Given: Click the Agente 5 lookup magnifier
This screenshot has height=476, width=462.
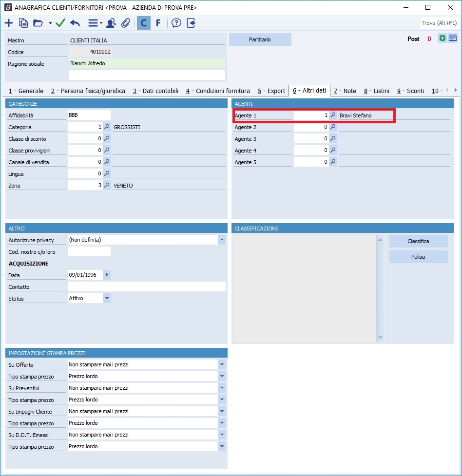Looking at the screenshot, I should click(x=333, y=162).
